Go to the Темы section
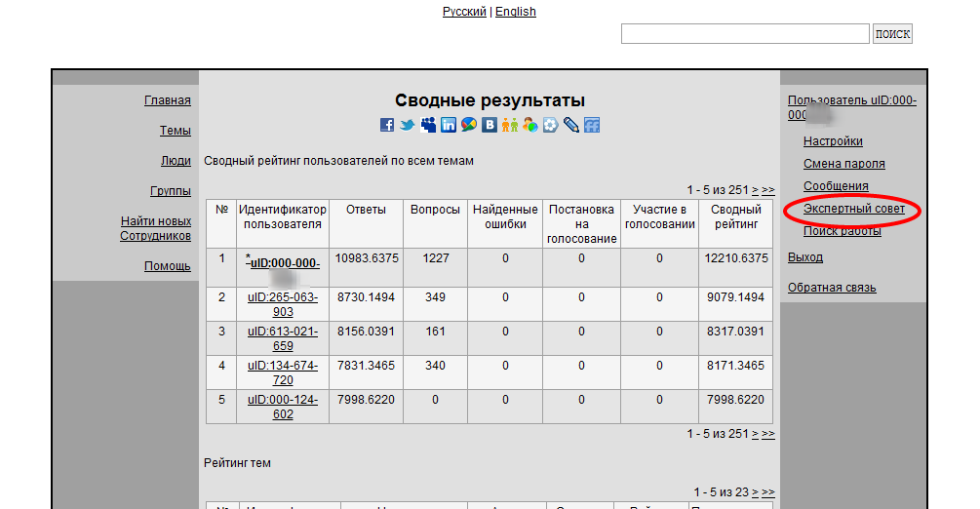The width and height of the screenshot is (980, 509). tap(175, 131)
